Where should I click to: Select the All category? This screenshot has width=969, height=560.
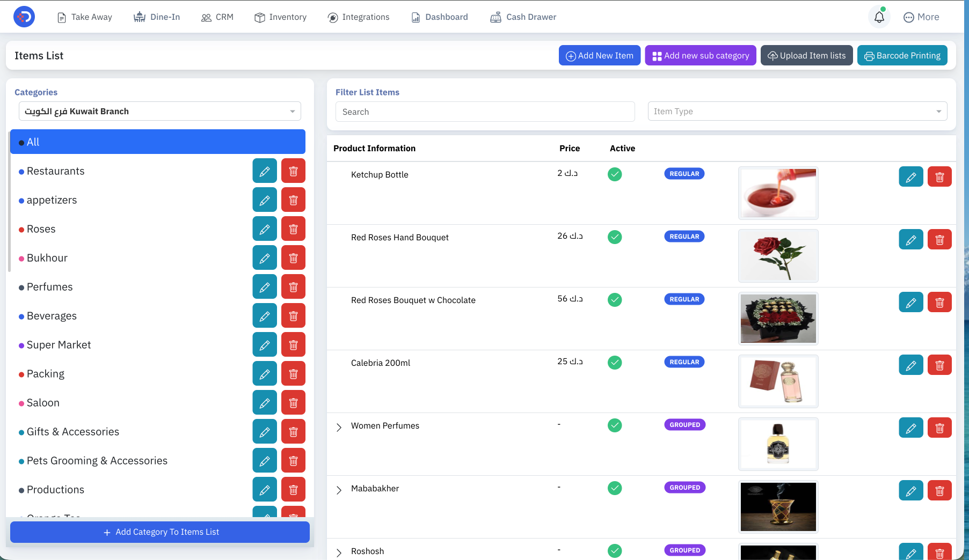click(158, 142)
